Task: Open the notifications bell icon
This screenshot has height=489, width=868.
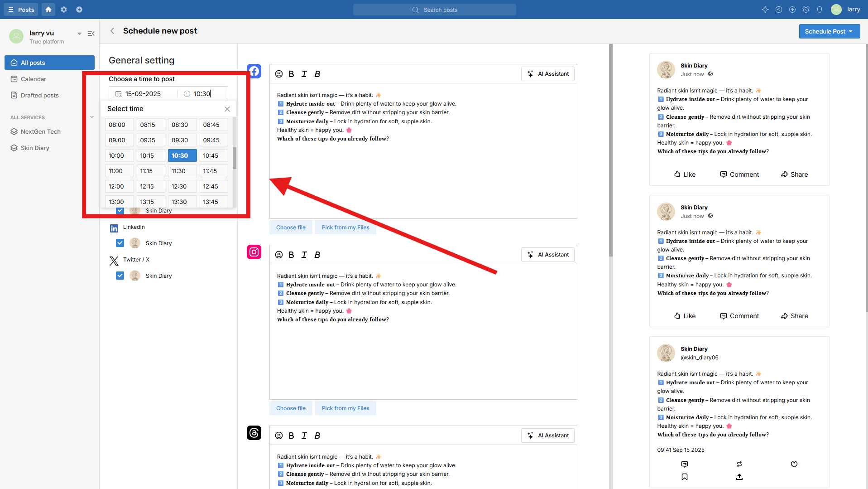Action: pyautogui.click(x=819, y=10)
